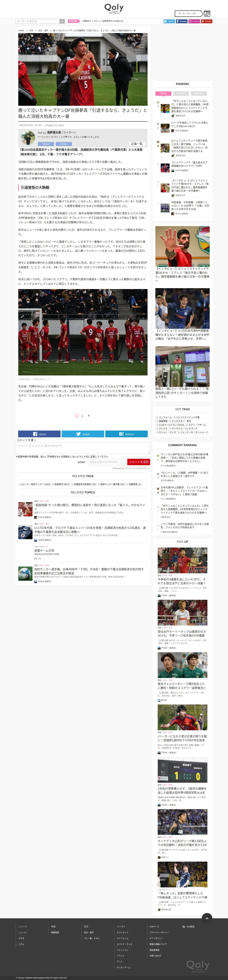Open ranking article 中田英寿、中村俊輔 10番
The image size is (228, 980).
[190, 206]
